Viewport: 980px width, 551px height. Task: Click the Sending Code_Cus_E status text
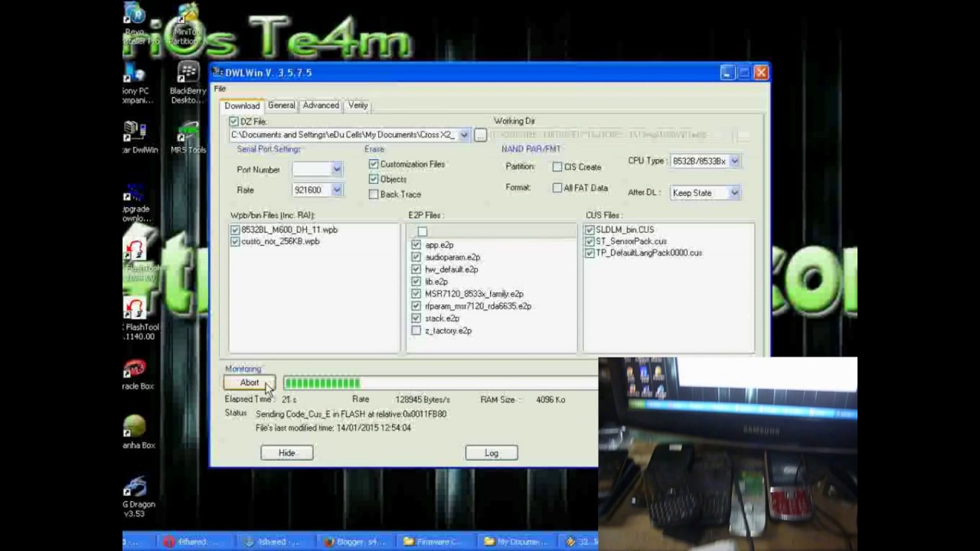pyautogui.click(x=351, y=414)
